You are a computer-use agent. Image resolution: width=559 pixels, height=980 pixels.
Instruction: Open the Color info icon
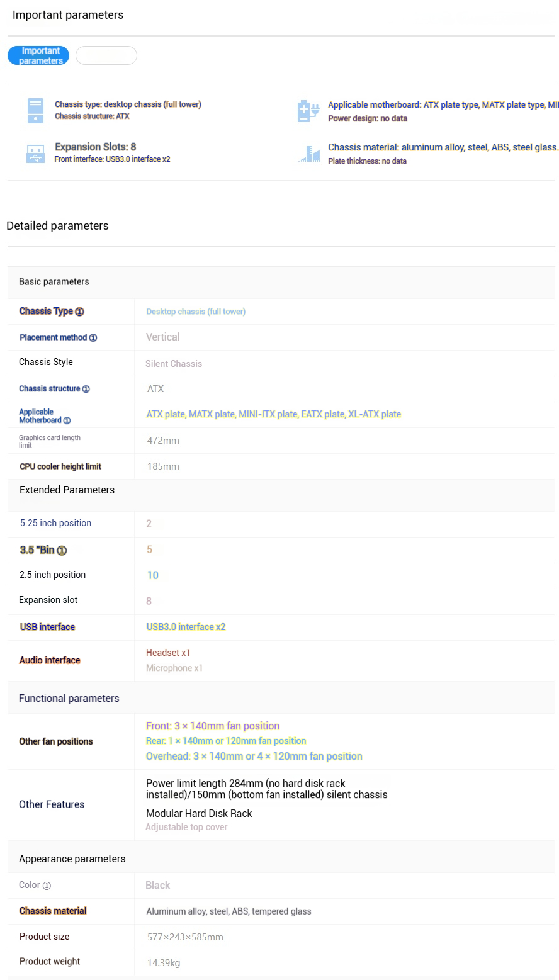click(47, 886)
